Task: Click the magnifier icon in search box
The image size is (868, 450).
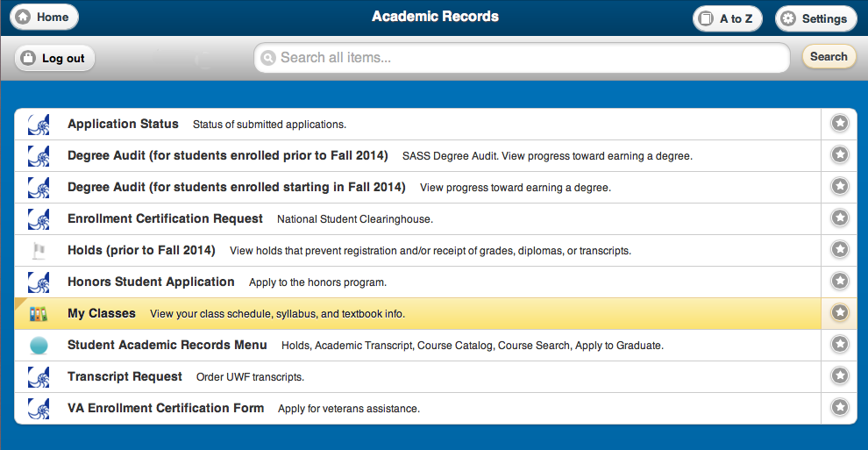Action: (268, 58)
